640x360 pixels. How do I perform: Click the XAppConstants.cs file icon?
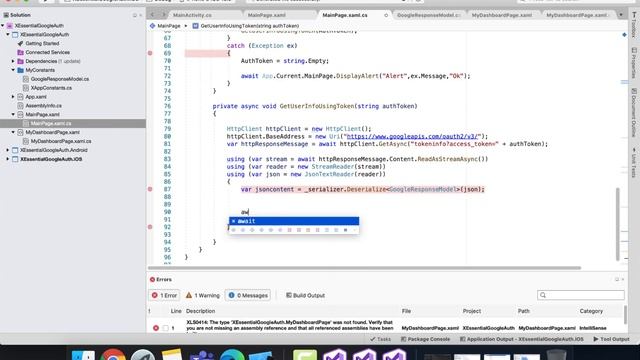pos(26,88)
